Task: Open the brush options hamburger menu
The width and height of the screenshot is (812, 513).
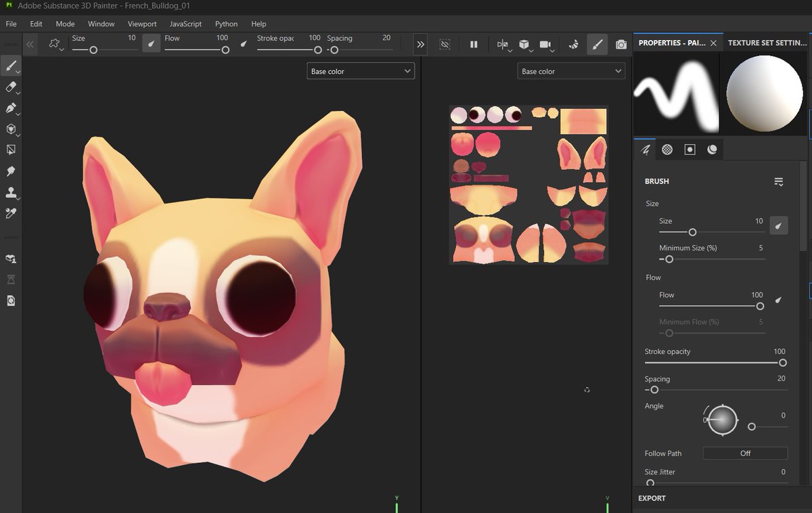Action: click(x=779, y=181)
